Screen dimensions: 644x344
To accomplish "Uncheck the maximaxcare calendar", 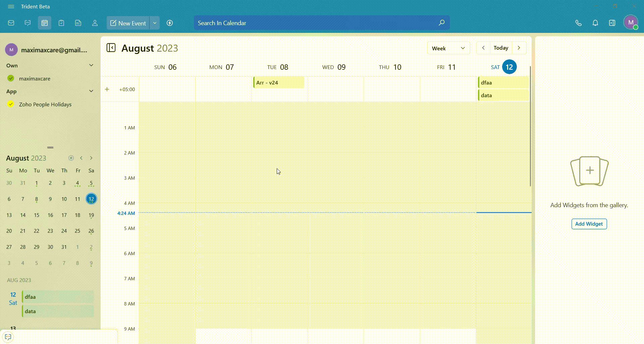I will tap(11, 78).
